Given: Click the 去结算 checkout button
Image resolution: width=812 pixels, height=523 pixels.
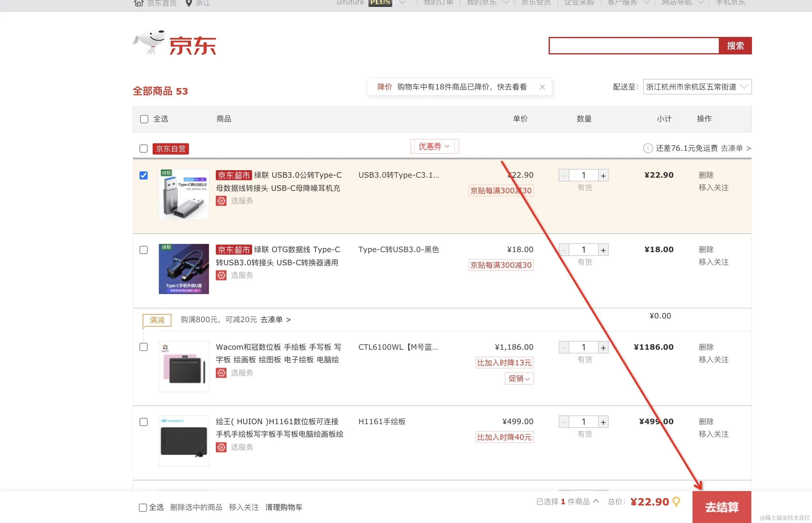Looking at the screenshot, I should tap(722, 507).
